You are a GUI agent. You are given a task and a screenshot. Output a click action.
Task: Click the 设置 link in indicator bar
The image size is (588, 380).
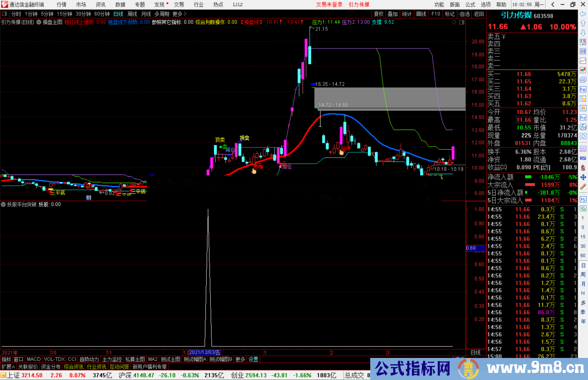tap(253, 359)
